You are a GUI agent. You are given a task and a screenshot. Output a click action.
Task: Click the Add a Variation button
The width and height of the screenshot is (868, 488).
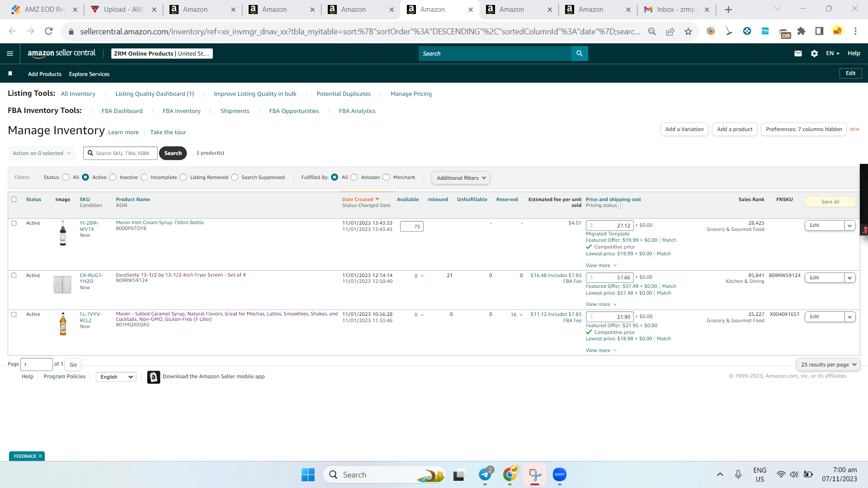click(x=684, y=129)
